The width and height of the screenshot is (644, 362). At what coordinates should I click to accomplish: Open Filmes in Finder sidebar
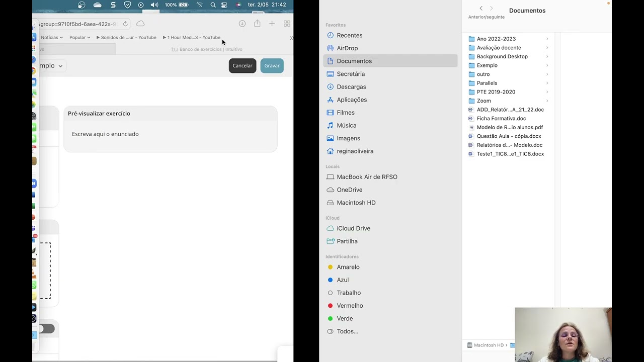pos(390,113)
